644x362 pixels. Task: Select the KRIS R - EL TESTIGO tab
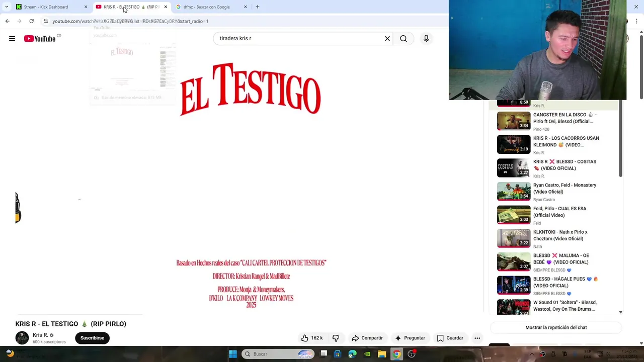pos(131,7)
